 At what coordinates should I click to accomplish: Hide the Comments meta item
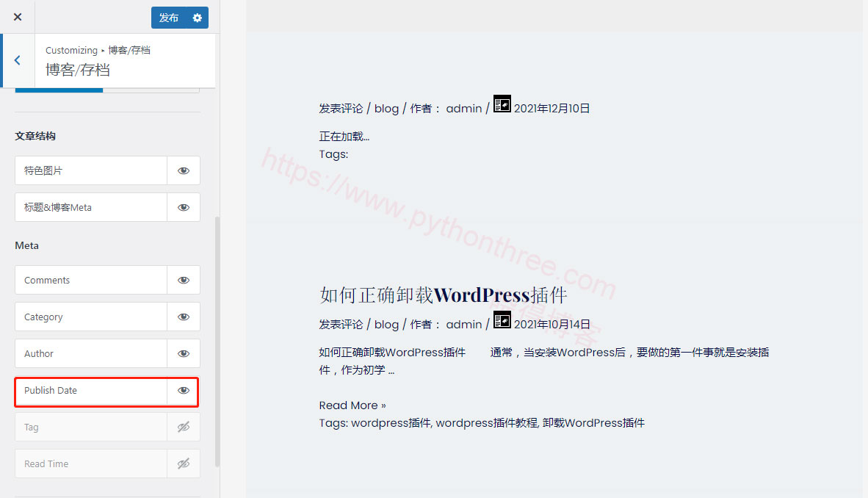tap(184, 281)
